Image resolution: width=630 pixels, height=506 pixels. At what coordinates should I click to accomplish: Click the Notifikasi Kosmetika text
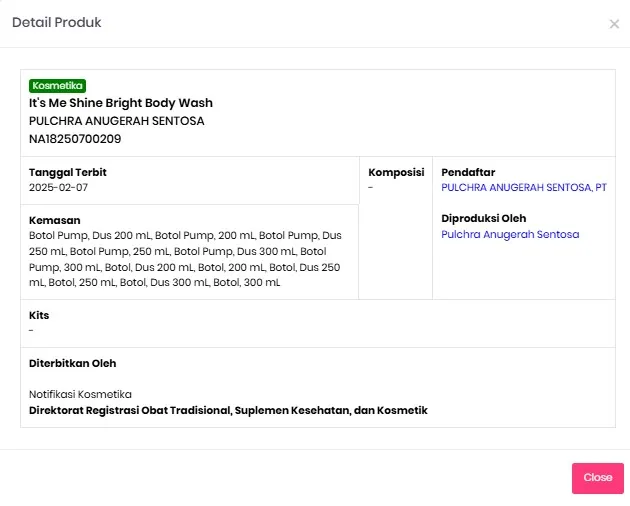pyautogui.click(x=80, y=394)
